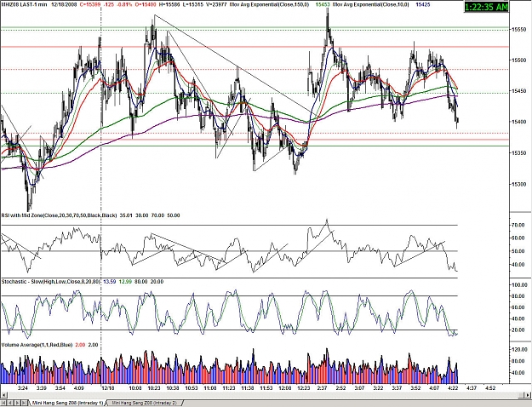This screenshot has height=407, width=532.
Task: Switch to Mini Hang Seng Z08 (Intraday 2) tab
Action: 144,403
